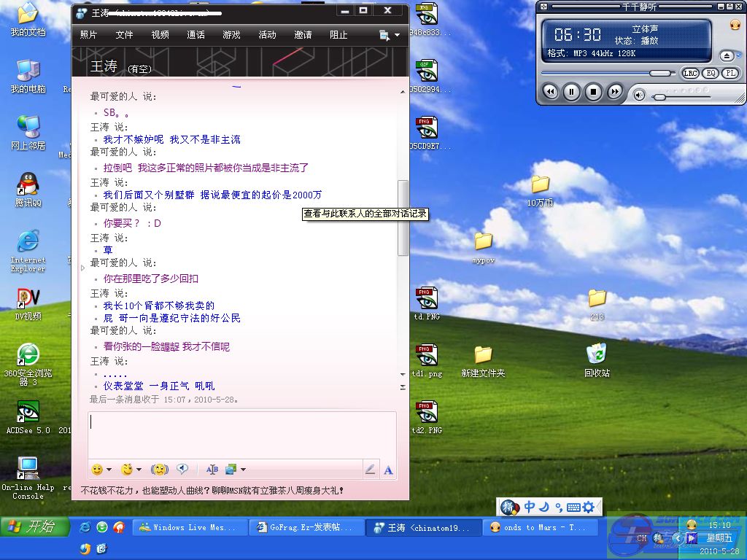
Task: Open the emoticon picker smiley icon
Action: (x=97, y=470)
